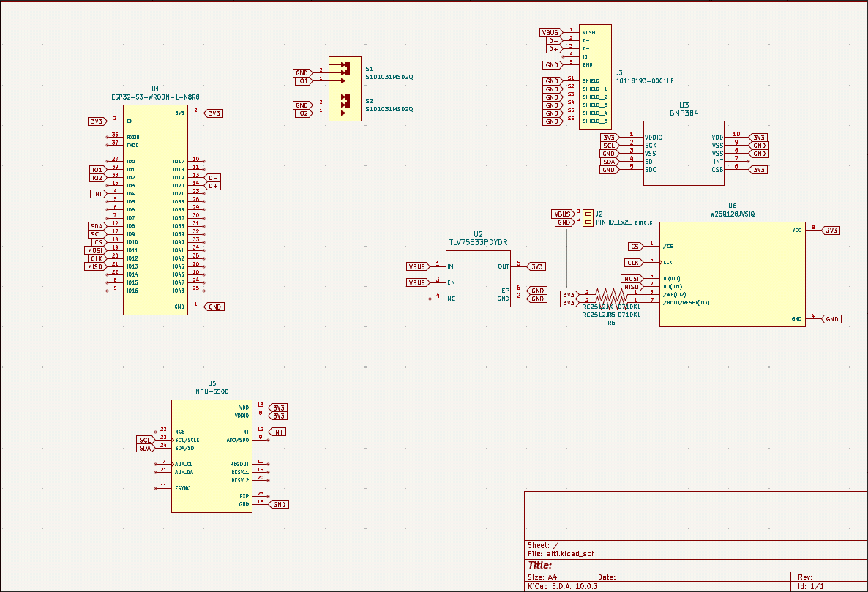868x592 pixels.
Task: Click 'KiCad E.D.A. 10.0.3' text
Action: [562, 586]
